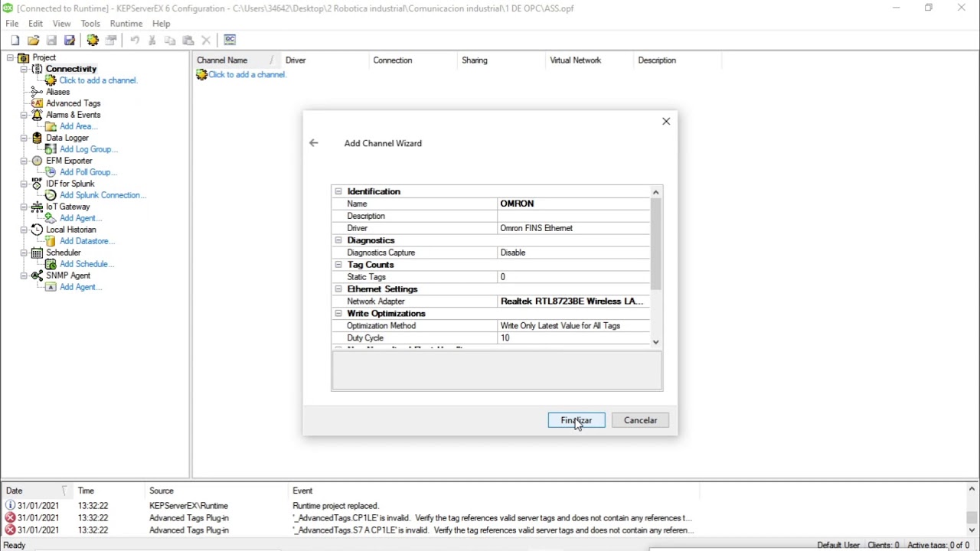The width and height of the screenshot is (980, 551).
Task: Collapse the Tag Counts property group
Action: tap(338, 265)
